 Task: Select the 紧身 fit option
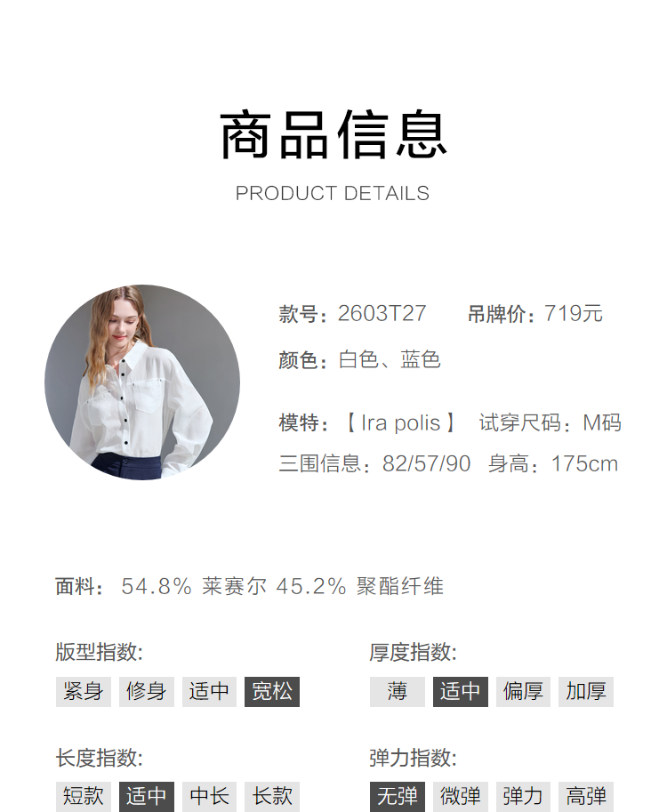tap(84, 691)
